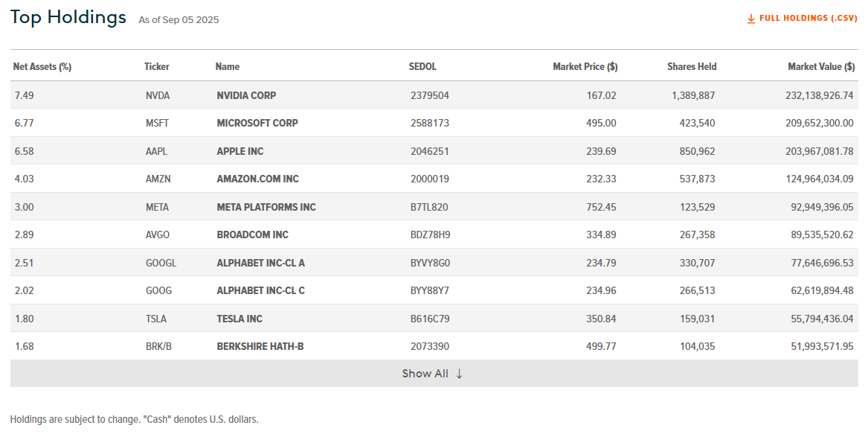
Task: Click SEDOL code BYY88Y7
Action: pyautogui.click(x=430, y=290)
